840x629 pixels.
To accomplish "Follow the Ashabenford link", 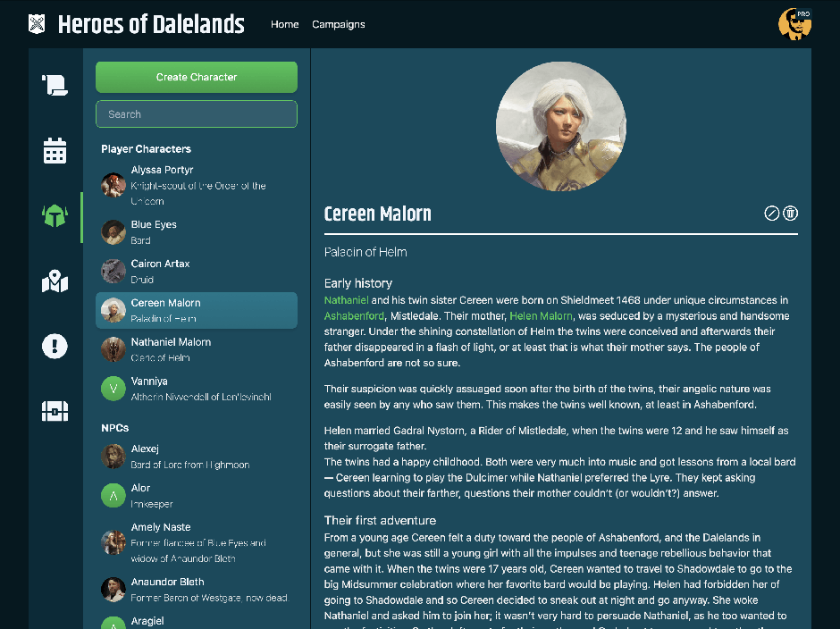I will click(x=354, y=315).
